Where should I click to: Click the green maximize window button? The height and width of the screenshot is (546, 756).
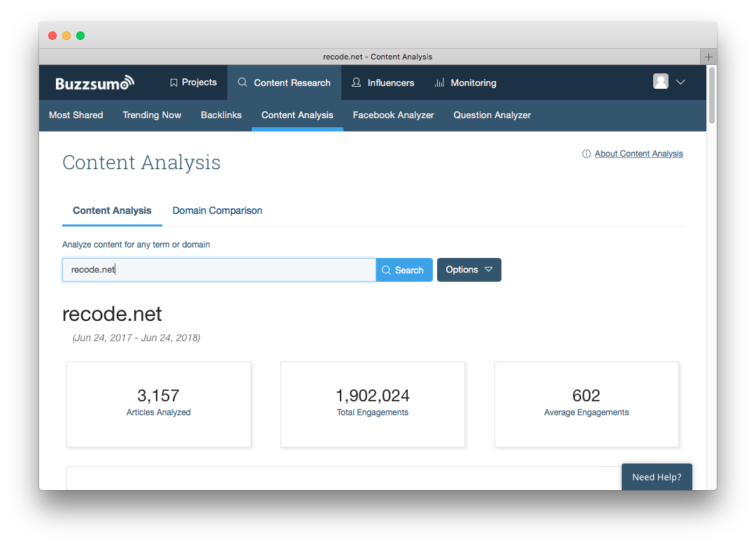tap(80, 36)
